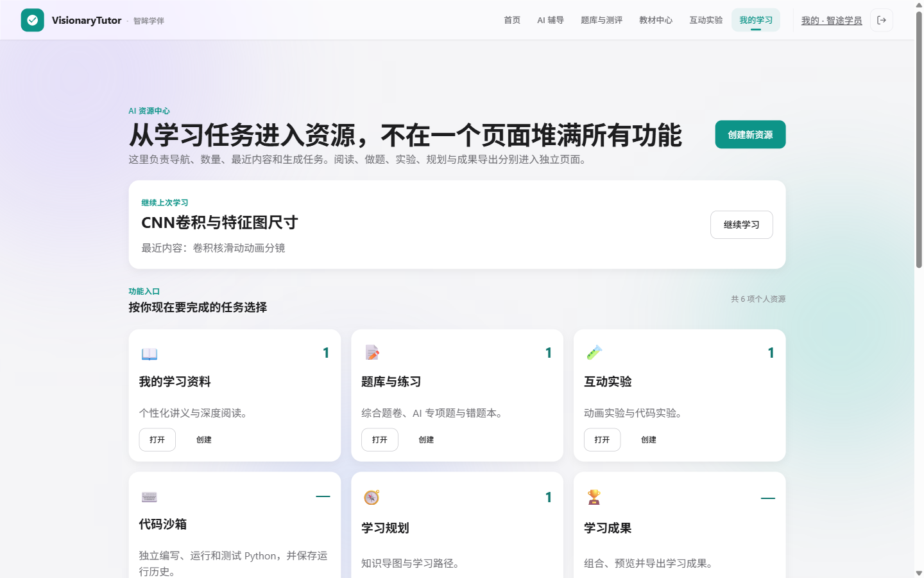Click the trophy icon on 学习成果 card
Viewport: 924px width, 578px height.
click(x=594, y=496)
